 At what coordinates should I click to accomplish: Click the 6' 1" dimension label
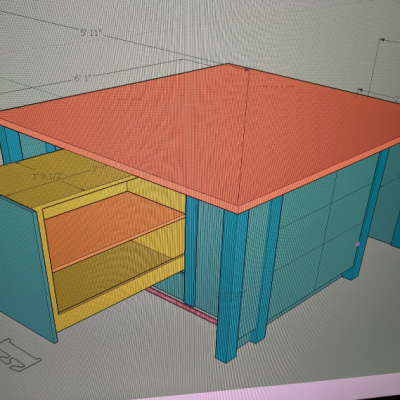tap(82, 79)
